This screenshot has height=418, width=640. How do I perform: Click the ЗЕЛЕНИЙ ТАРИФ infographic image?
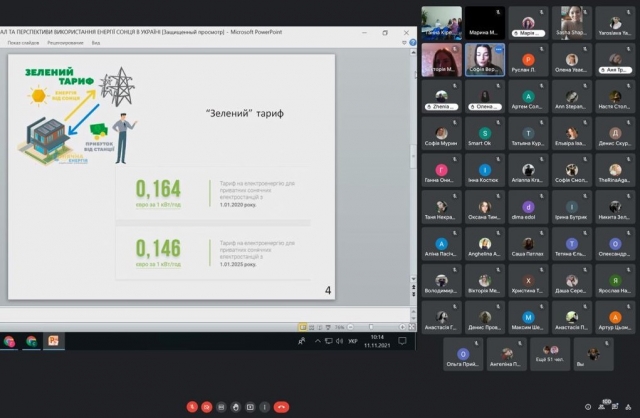(78, 116)
